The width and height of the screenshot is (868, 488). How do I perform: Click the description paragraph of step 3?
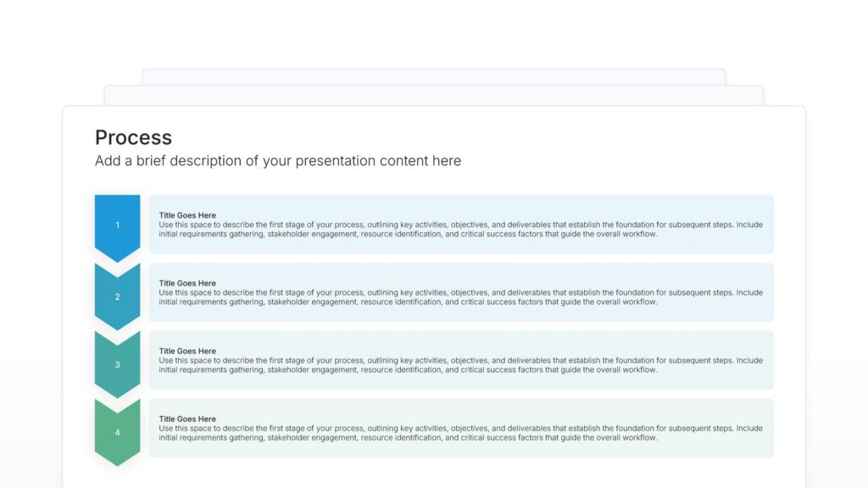pyautogui.click(x=460, y=365)
